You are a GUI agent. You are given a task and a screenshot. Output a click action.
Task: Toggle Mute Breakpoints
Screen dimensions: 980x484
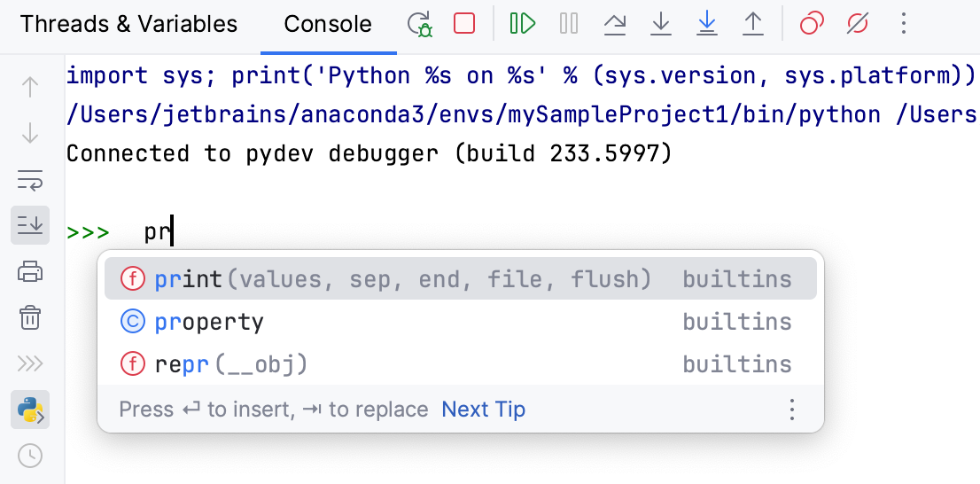(857, 24)
